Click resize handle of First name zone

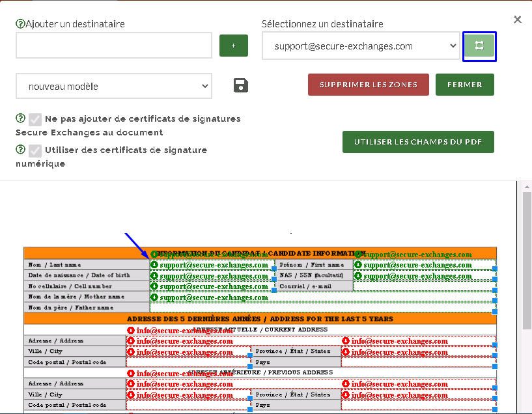tap(495, 269)
